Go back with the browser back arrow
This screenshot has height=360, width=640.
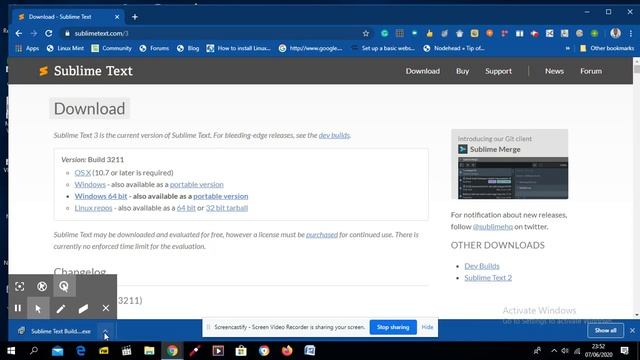click(x=19, y=33)
